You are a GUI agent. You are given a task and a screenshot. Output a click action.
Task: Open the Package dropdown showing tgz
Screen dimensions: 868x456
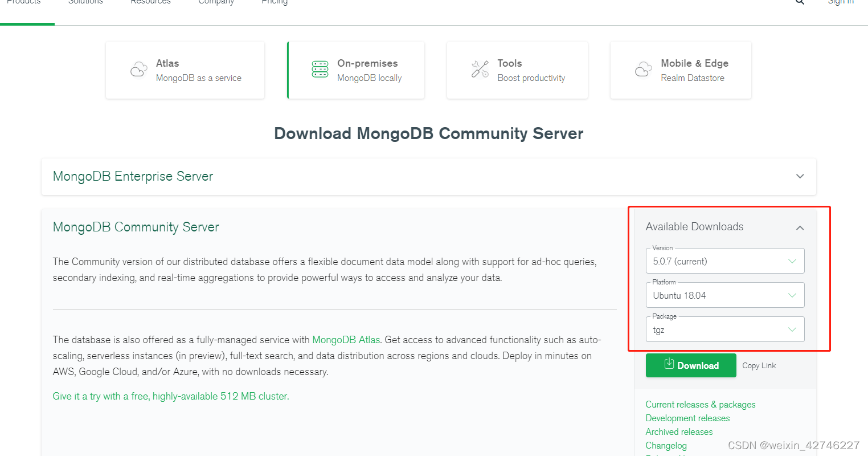725,329
